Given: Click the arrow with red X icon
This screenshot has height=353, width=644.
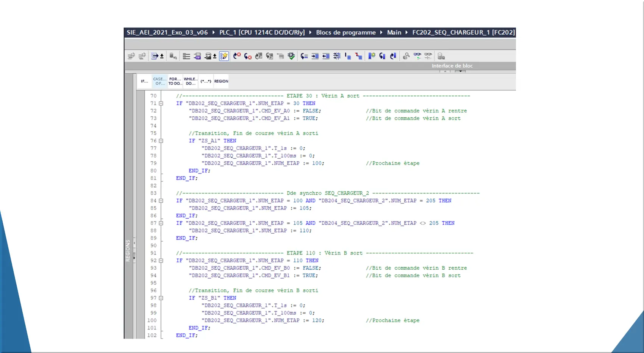Looking at the screenshot, I should point(237,56).
